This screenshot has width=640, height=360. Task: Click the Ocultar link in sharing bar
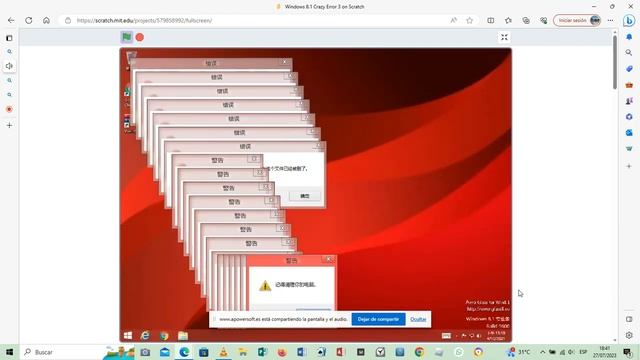tap(418, 319)
